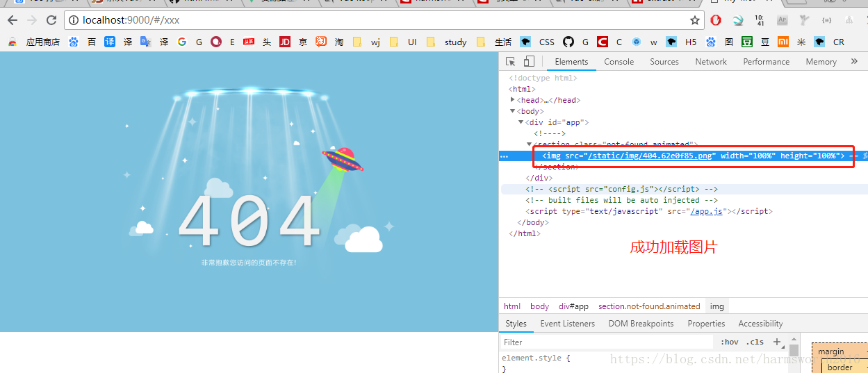Screen dimensions: 868x373
Task: Open the AP extension icon
Action: pos(783,20)
